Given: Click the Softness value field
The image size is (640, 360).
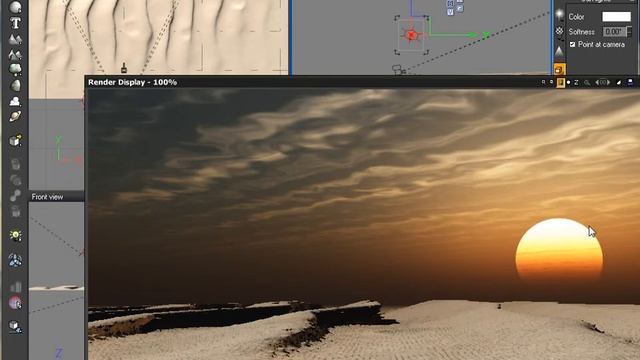Looking at the screenshot, I should point(614,32).
